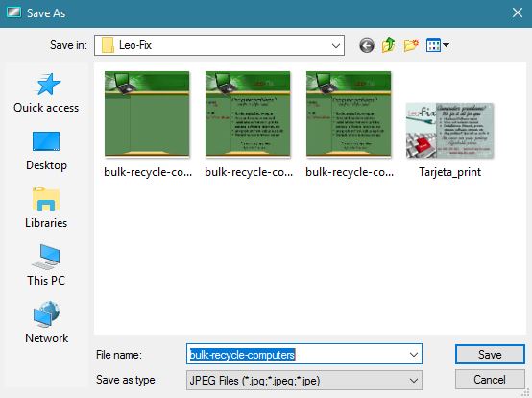Expand the Save in folder dropdown
The width and height of the screenshot is (532, 398).
click(x=335, y=45)
